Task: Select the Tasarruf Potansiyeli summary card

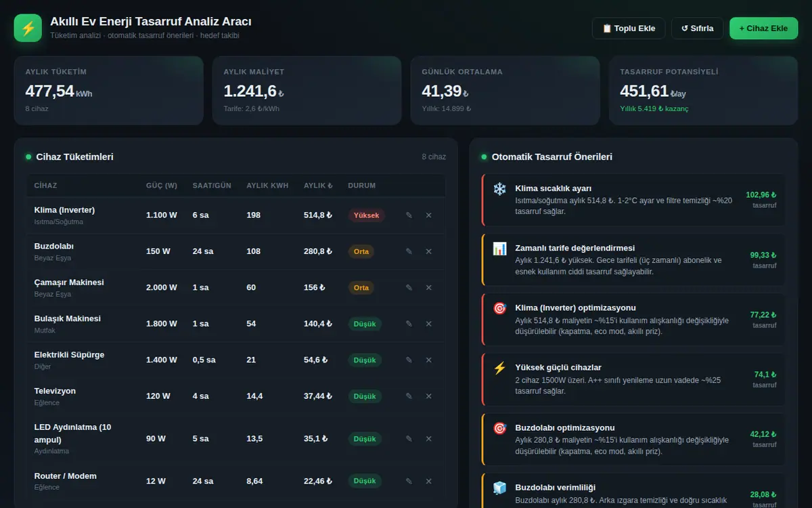Action: [x=704, y=91]
